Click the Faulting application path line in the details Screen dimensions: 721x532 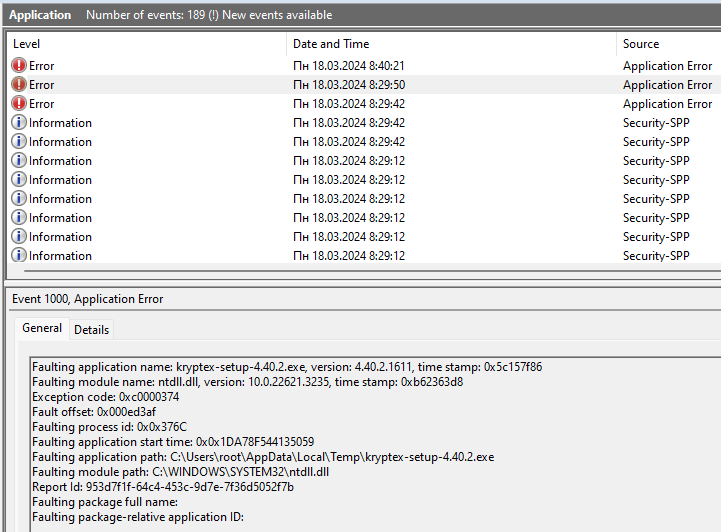pos(263,457)
